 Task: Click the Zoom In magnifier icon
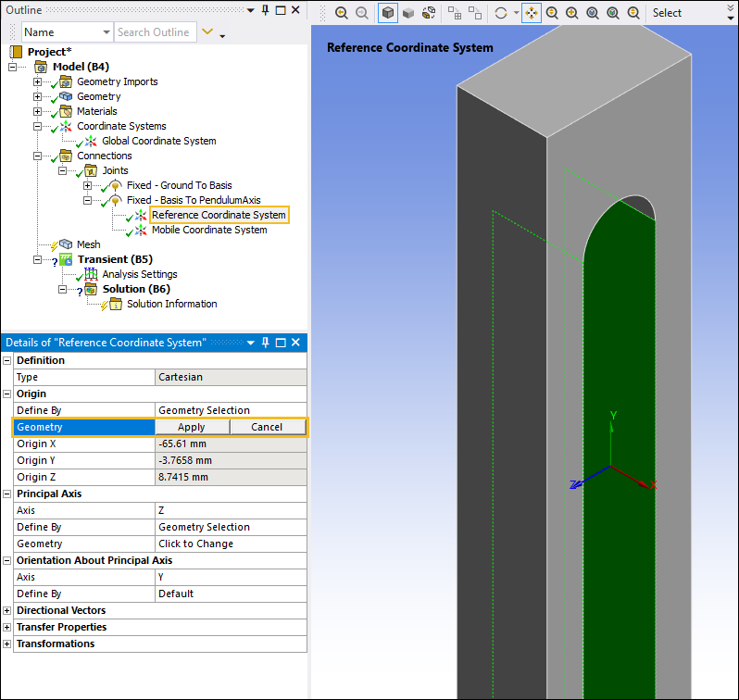pyautogui.click(x=572, y=13)
